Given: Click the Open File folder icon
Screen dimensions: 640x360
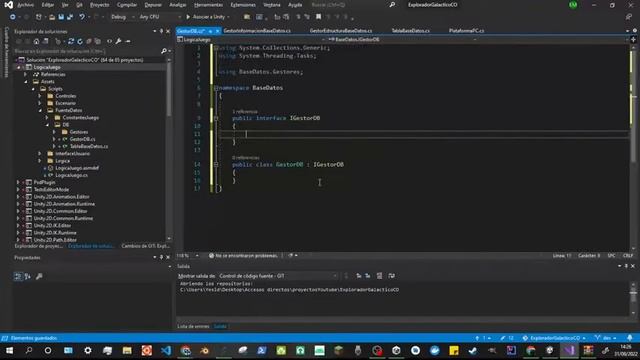Looking at the screenshot, I should (x=52, y=17).
